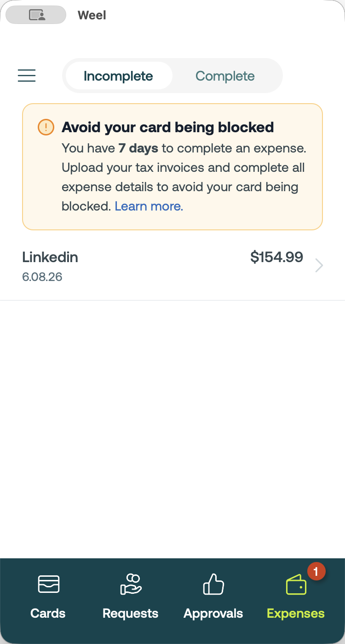
Task: Click the wallet icon for Expenses
Action: click(296, 584)
